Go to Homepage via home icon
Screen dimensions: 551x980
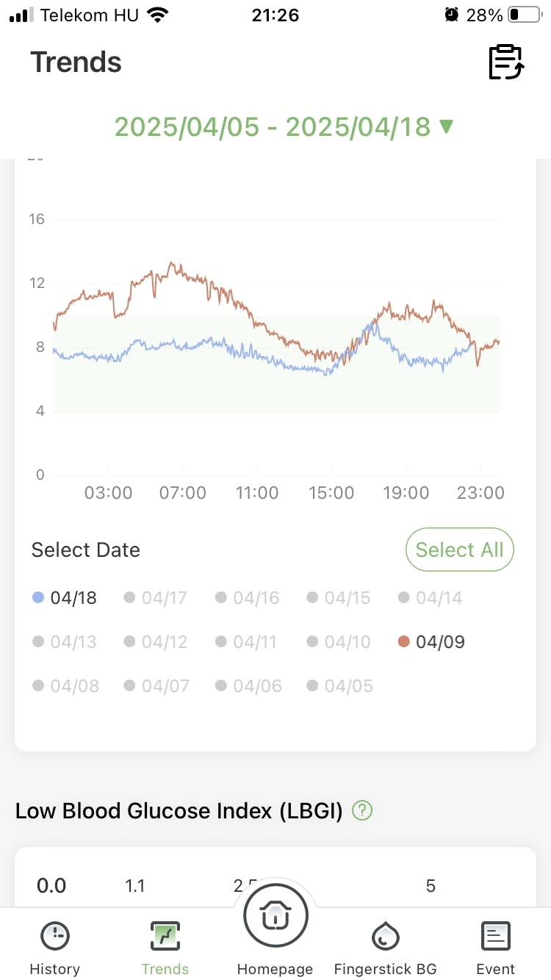[x=275, y=916]
